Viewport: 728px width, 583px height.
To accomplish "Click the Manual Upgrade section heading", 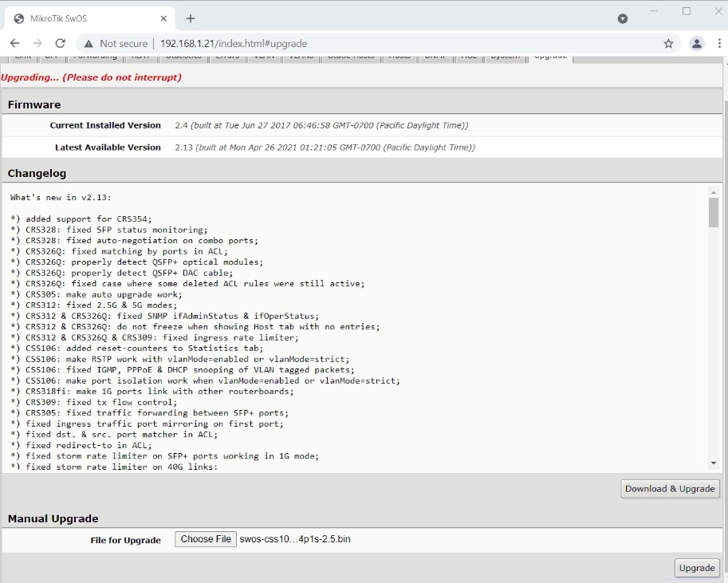I will (53, 518).
